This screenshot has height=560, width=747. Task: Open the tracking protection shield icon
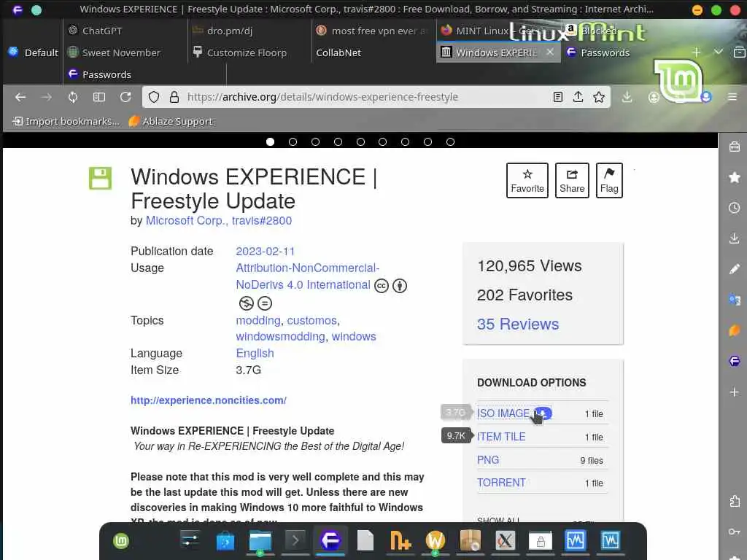click(153, 97)
